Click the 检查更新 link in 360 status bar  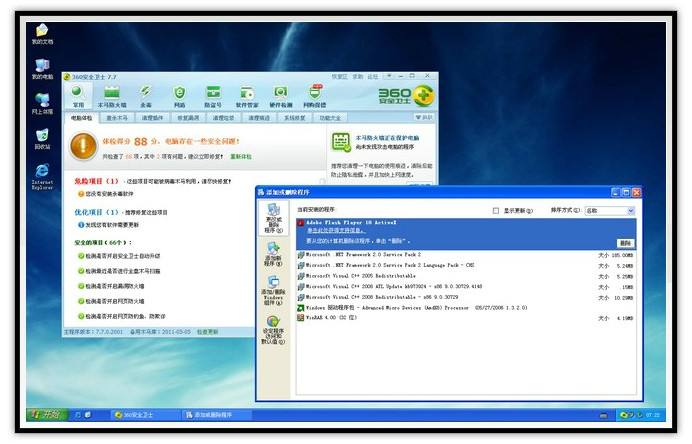coord(207,331)
